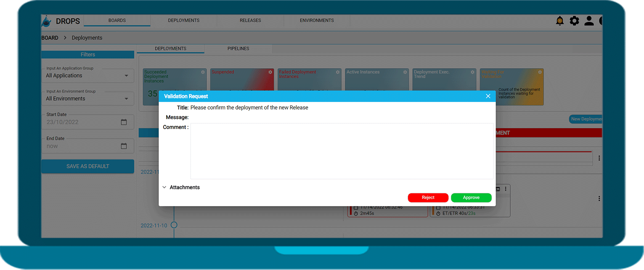This screenshot has height=270, width=644.
Task: Click the Deployments breadcrumb
Action: click(87, 38)
